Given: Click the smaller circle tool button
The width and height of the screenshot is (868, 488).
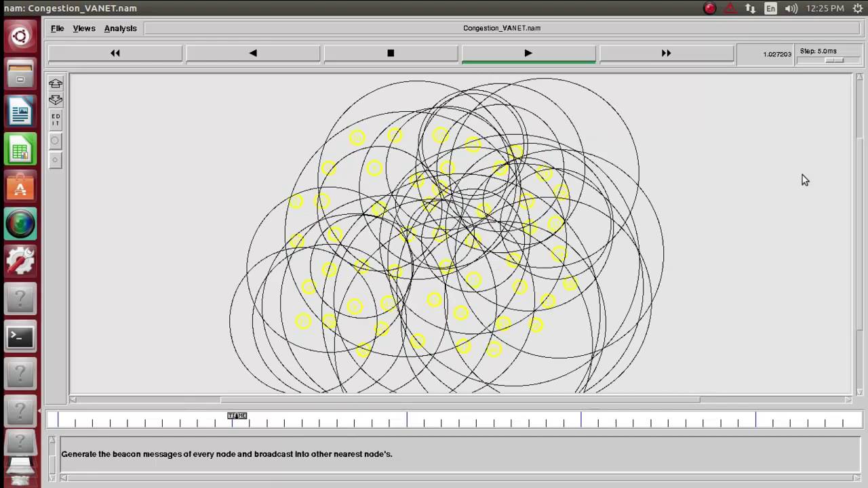Looking at the screenshot, I should pos(56,160).
